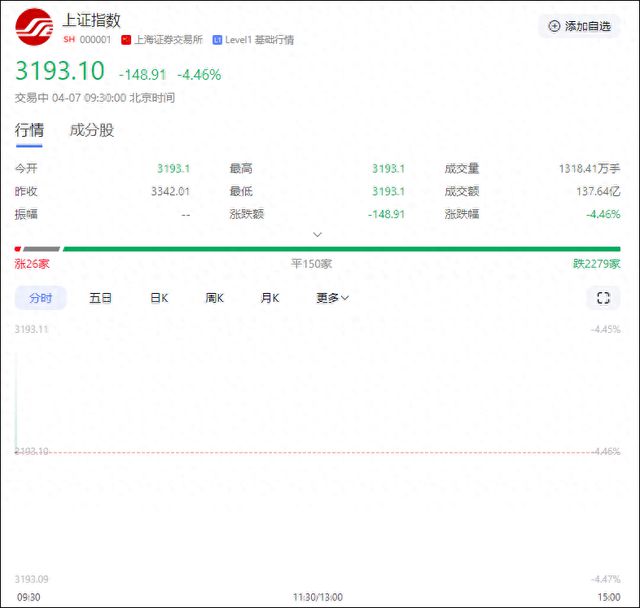The height and width of the screenshot is (608, 640).
Task: Click the 09:30 time axis label
Action: tap(29, 597)
